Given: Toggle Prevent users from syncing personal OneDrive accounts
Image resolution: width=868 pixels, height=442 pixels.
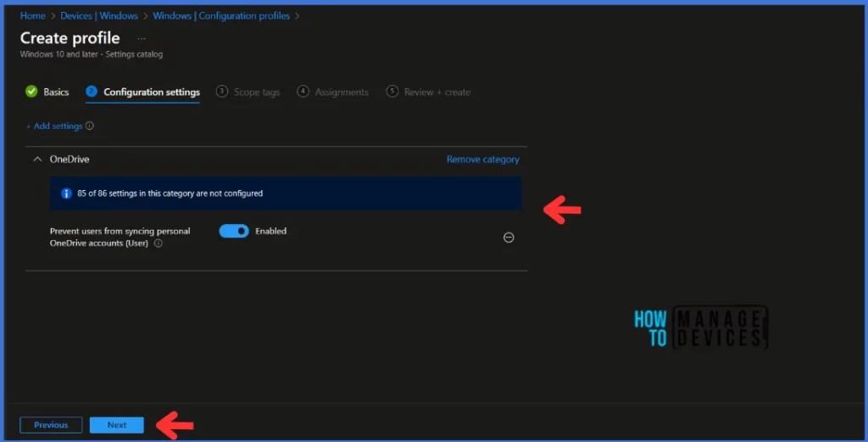Looking at the screenshot, I should coord(234,231).
